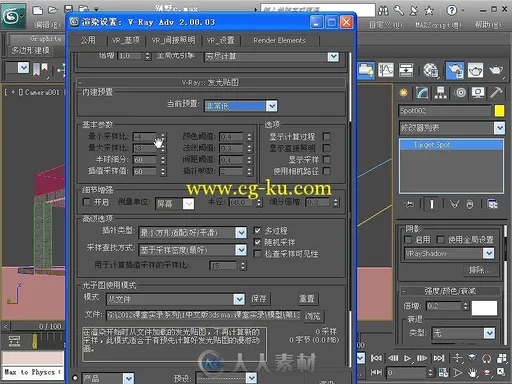Click the New Scene toolbar icon
Image resolution: width=512 pixels, height=384 pixels.
37,10
